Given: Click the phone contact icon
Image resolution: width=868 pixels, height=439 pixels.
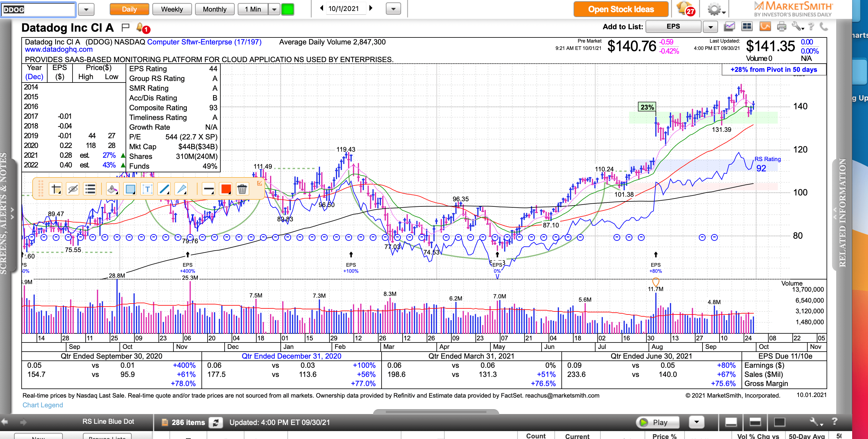Looking at the screenshot, I should click(x=824, y=26).
